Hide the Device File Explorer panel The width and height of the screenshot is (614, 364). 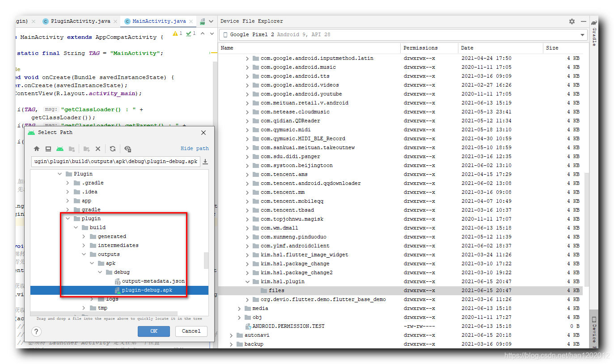(x=583, y=21)
